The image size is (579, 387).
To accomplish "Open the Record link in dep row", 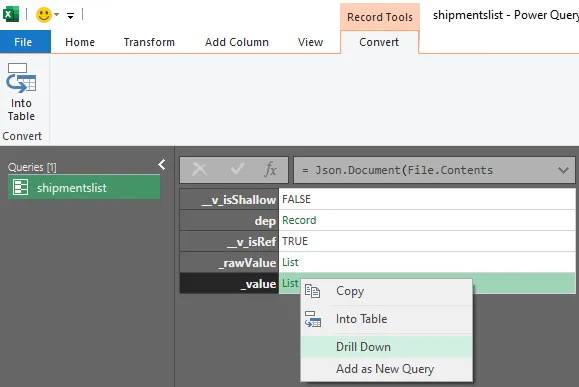I will click(x=299, y=220).
